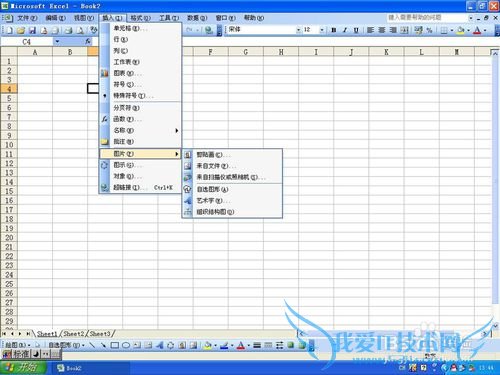
Task: Open the 绘图 (Draw) dropdown menu
Action: tap(17, 345)
